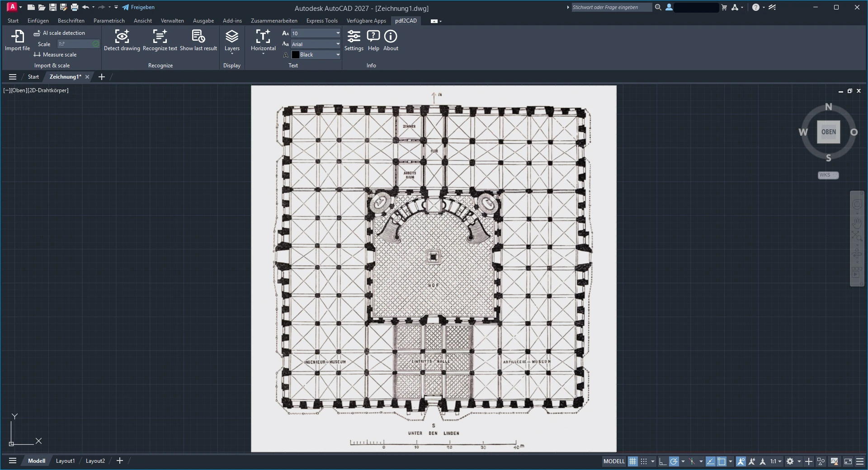This screenshot has width=868, height=470.
Task: Toggle snap mode dots icon
Action: click(644, 461)
